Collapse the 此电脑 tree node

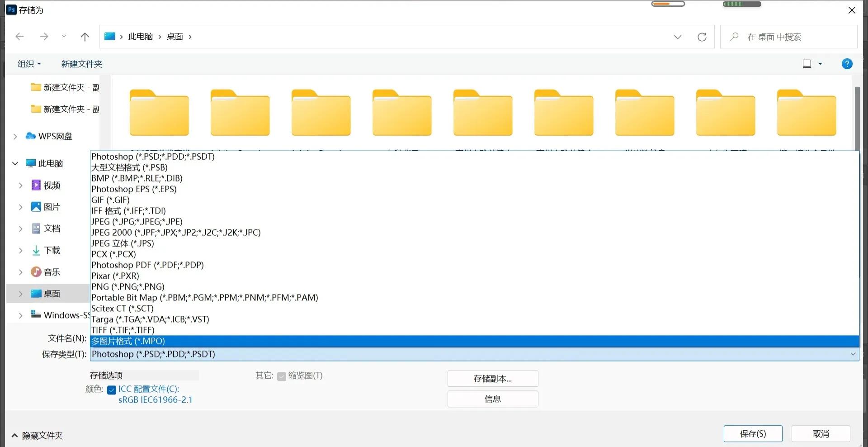pos(15,163)
